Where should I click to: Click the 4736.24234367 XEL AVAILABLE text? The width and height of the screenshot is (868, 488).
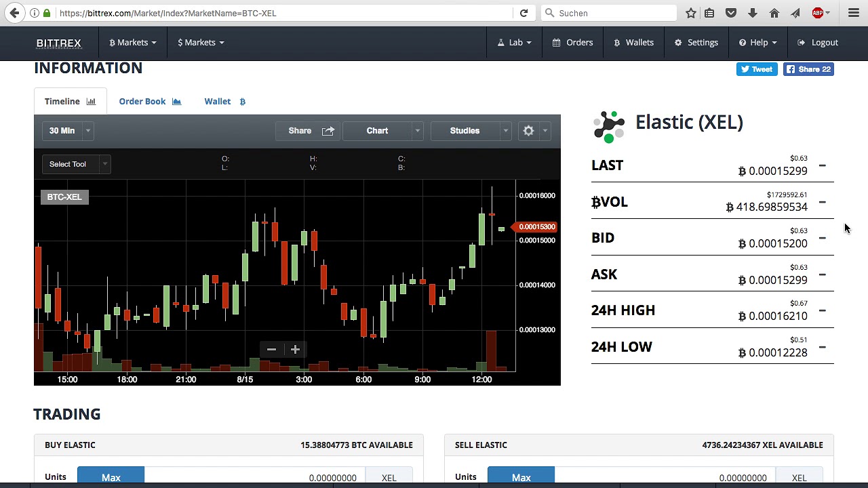[762, 445]
